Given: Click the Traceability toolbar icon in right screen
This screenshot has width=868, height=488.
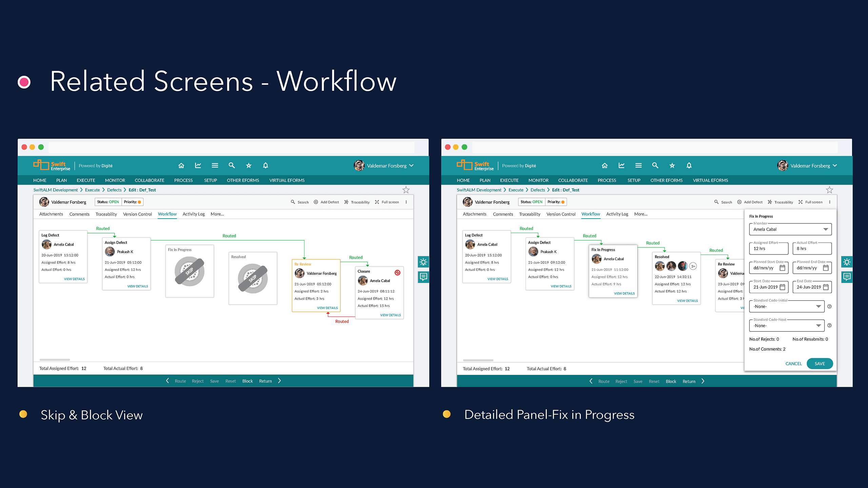Looking at the screenshot, I should (x=770, y=202).
